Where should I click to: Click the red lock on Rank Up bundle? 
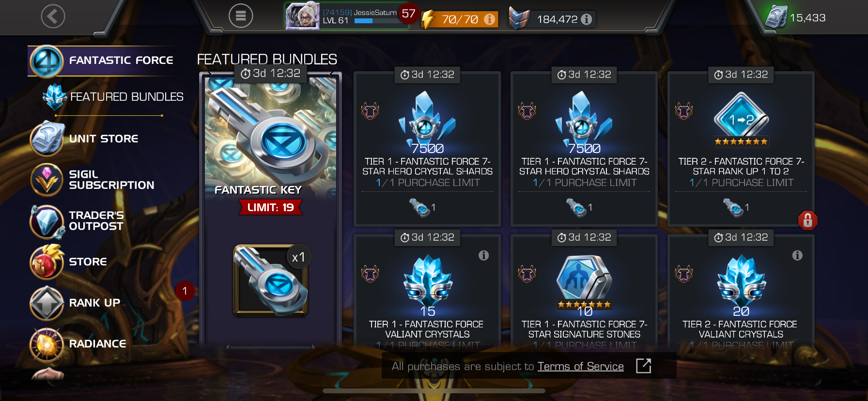(x=807, y=220)
